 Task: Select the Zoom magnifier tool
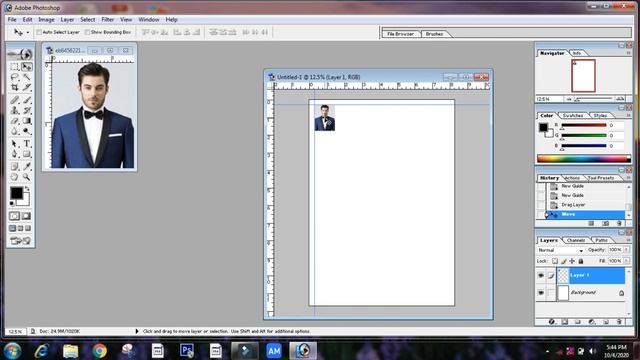coord(27,177)
